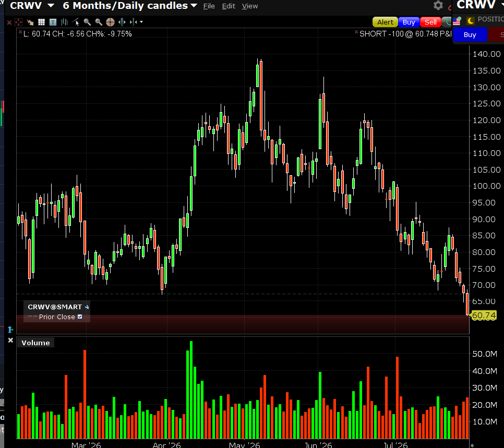The image size is (504, 448).
Task: Open the View menu
Action: pos(250,6)
